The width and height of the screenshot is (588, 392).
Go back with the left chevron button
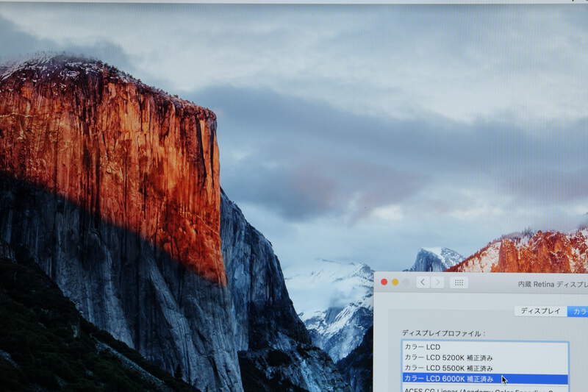423,282
